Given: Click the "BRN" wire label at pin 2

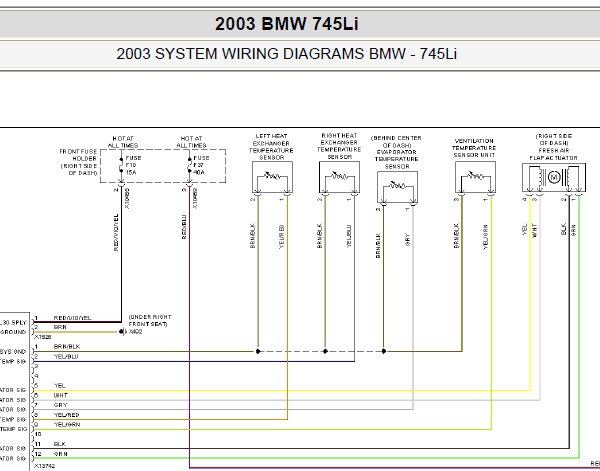Looking at the screenshot, I should 60,328.
